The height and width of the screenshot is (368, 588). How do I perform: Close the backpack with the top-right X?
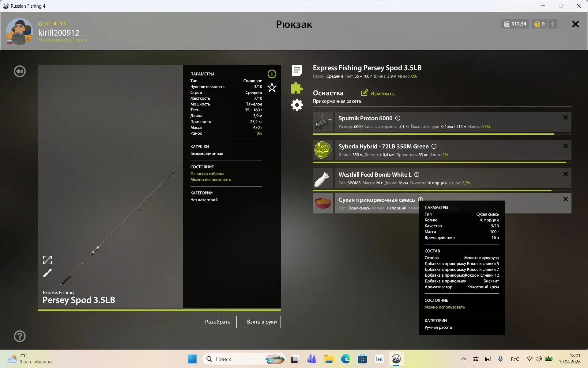point(575,24)
